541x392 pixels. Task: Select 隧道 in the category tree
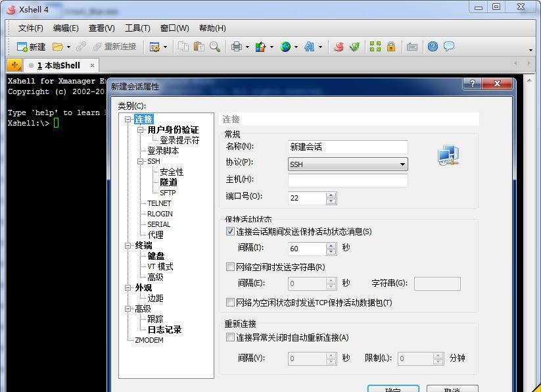click(x=168, y=182)
